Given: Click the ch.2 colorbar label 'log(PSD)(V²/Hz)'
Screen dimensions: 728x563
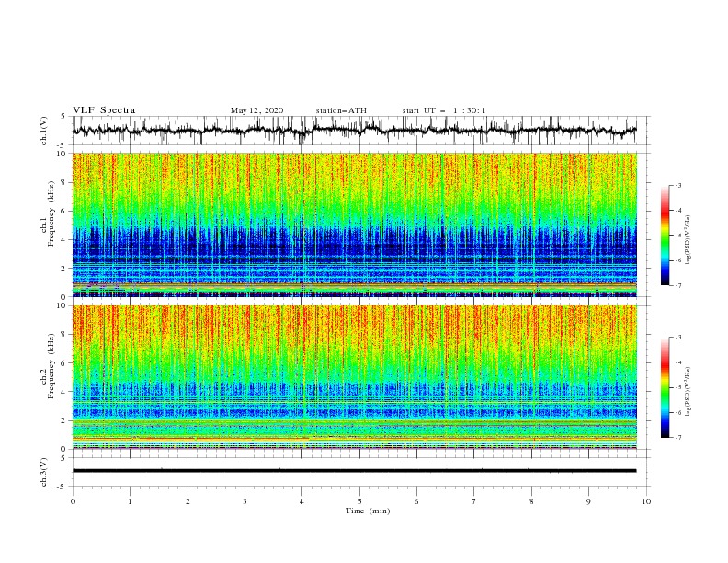Looking at the screenshot, I should click(688, 392).
